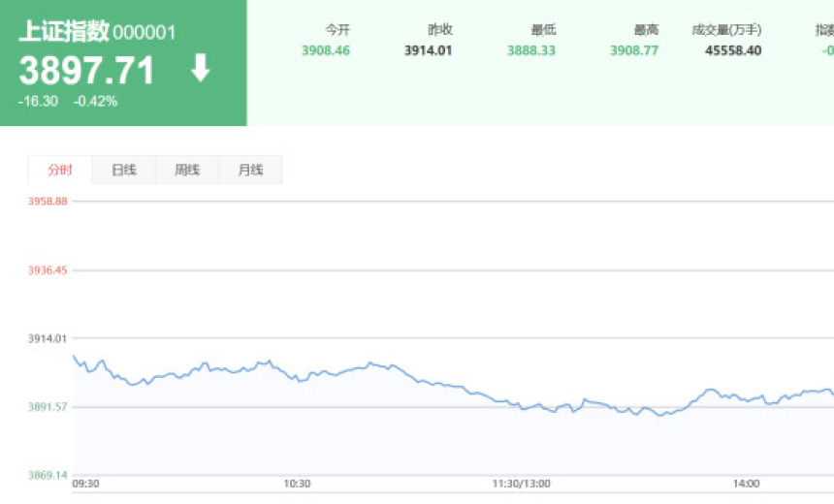
Task: Open the 周线 weekly chart tab
Action: click(x=187, y=170)
